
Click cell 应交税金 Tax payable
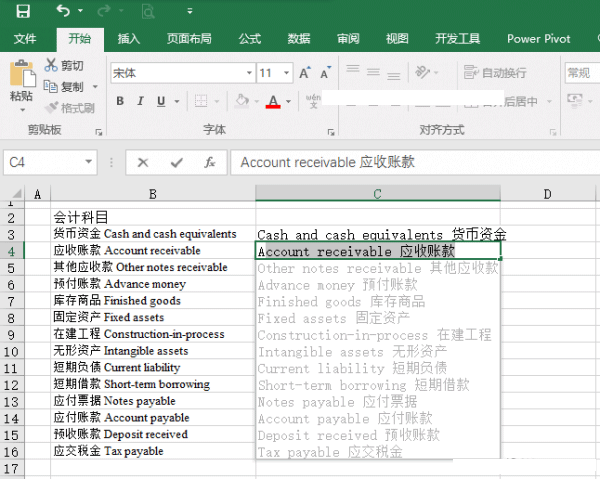153,451
